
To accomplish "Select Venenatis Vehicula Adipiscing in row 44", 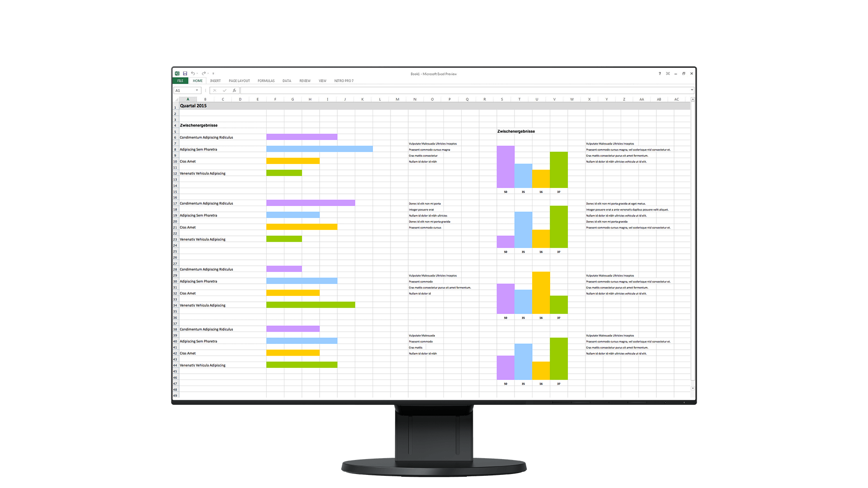I will click(203, 366).
